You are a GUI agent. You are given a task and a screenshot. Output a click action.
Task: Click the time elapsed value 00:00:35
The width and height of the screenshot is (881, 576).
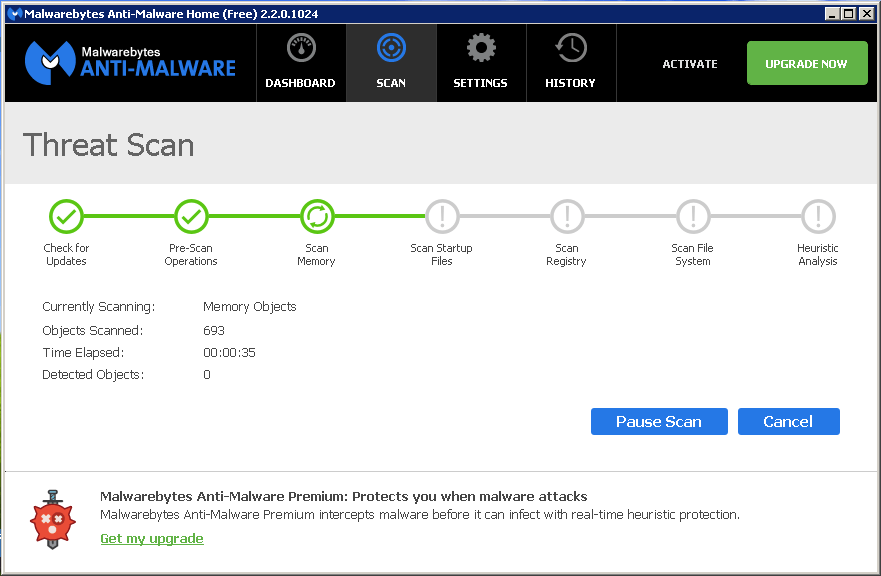coord(229,352)
